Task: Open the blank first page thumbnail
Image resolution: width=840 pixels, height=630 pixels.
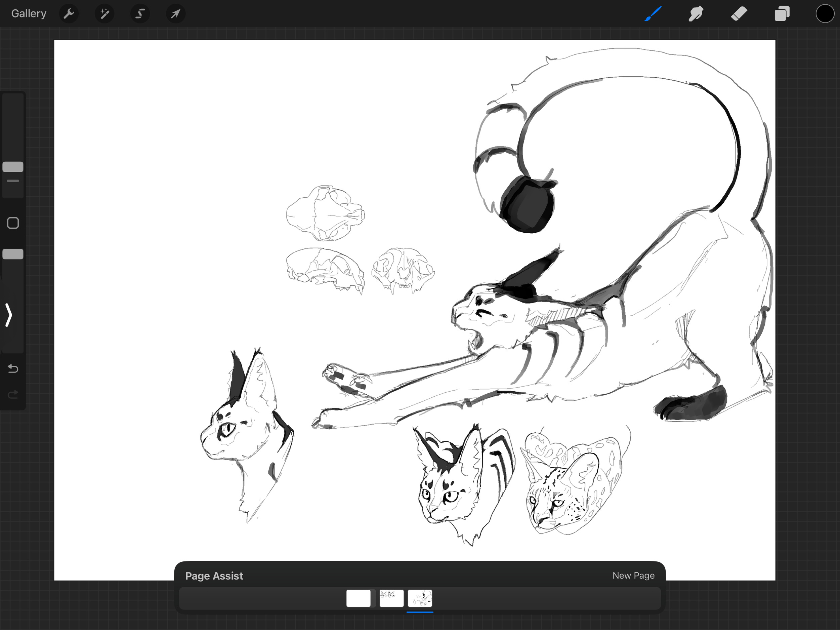Action: (358, 598)
